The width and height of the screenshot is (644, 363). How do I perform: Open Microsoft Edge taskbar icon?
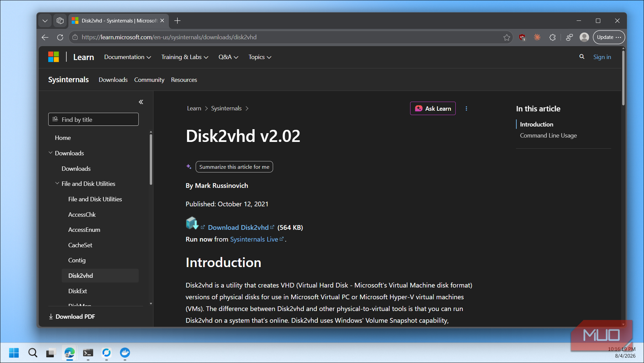coord(69,353)
